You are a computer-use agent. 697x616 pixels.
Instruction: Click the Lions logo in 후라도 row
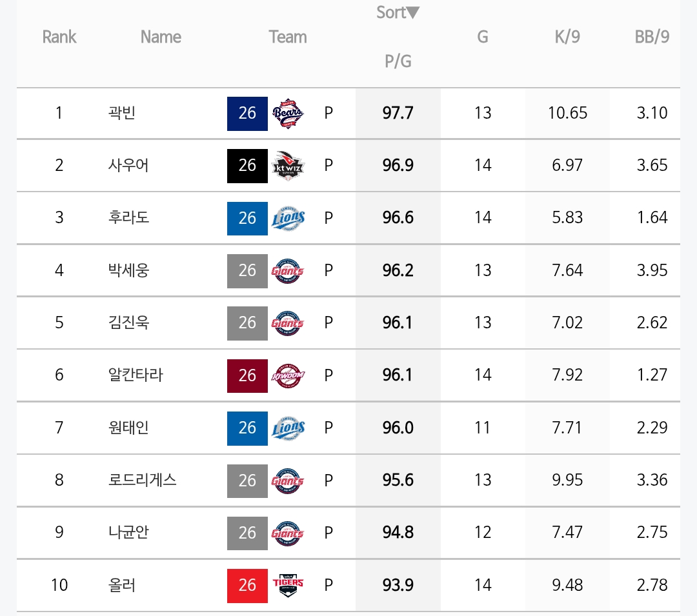pos(288,218)
